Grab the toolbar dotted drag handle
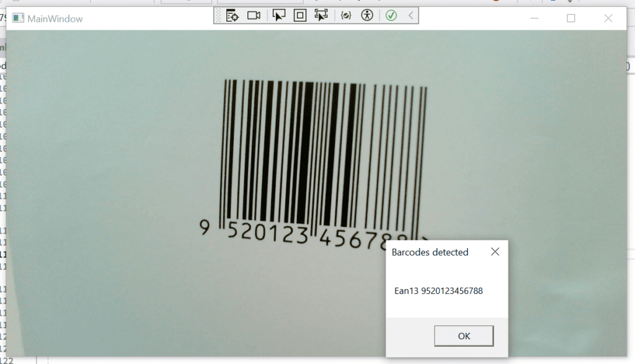 point(217,15)
